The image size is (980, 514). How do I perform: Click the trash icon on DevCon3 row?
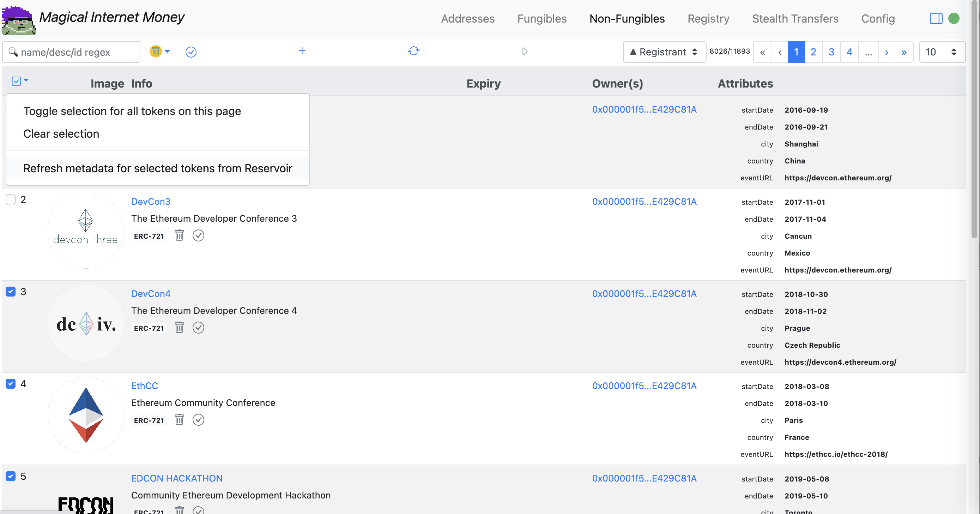coord(179,236)
